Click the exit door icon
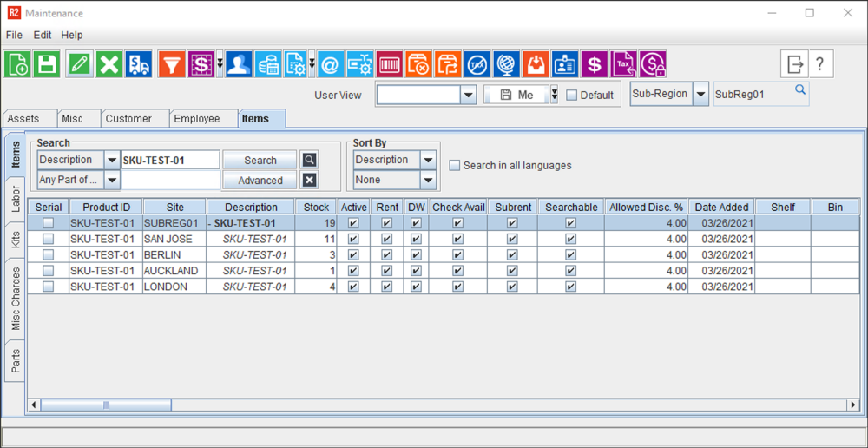This screenshot has height=448, width=868. click(794, 64)
